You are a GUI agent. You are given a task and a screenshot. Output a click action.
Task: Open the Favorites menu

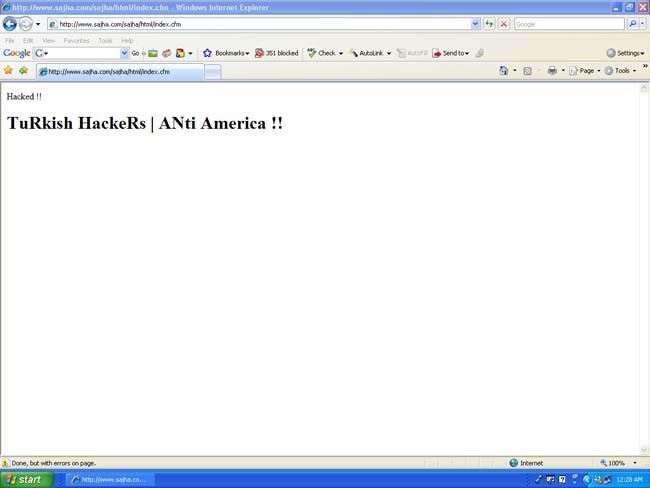click(x=76, y=41)
